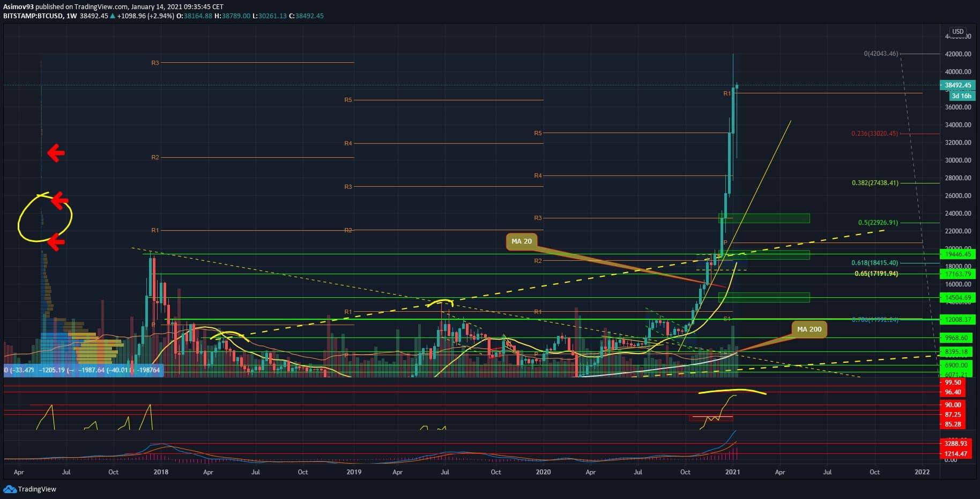980x499 pixels.
Task: Select the 19446.45 green price tag
Action: pos(957,254)
